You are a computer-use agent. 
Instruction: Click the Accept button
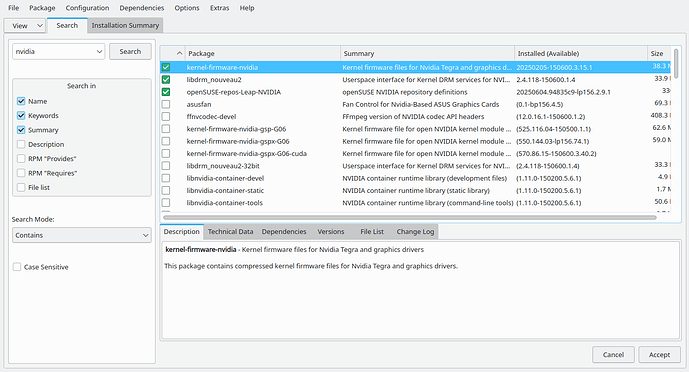coord(659,354)
